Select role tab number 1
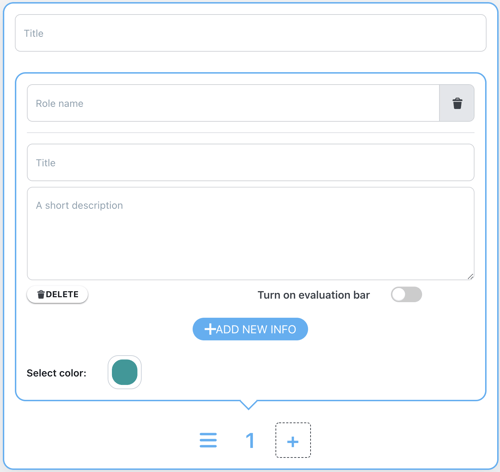 [250, 440]
